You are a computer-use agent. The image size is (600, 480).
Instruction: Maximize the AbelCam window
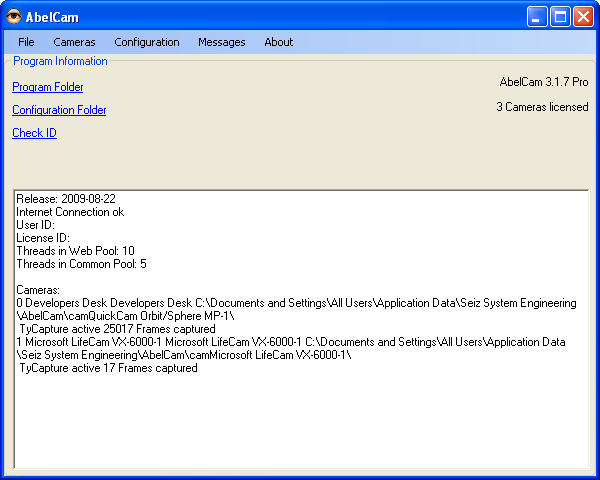click(560, 16)
